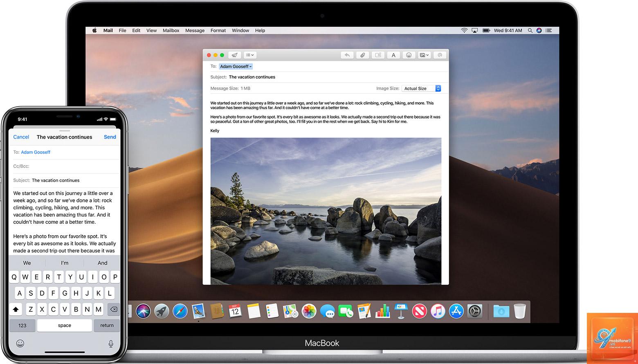Expand the Adam Gooseff recipient chevron
The height and width of the screenshot is (364, 638).
pyautogui.click(x=250, y=66)
